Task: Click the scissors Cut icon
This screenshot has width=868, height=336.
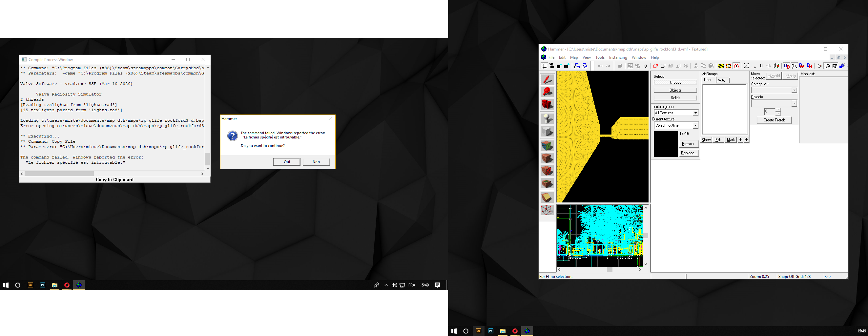Action: [x=696, y=66]
